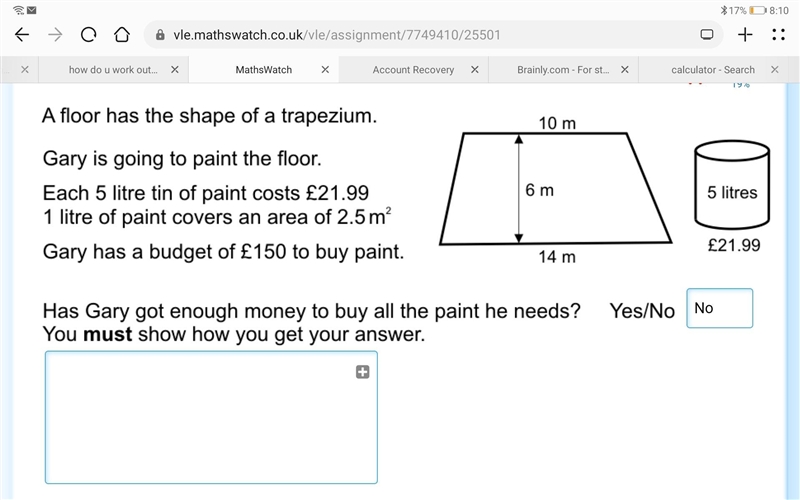
Task: Open the Brainly.com tab
Action: pos(563,70)
